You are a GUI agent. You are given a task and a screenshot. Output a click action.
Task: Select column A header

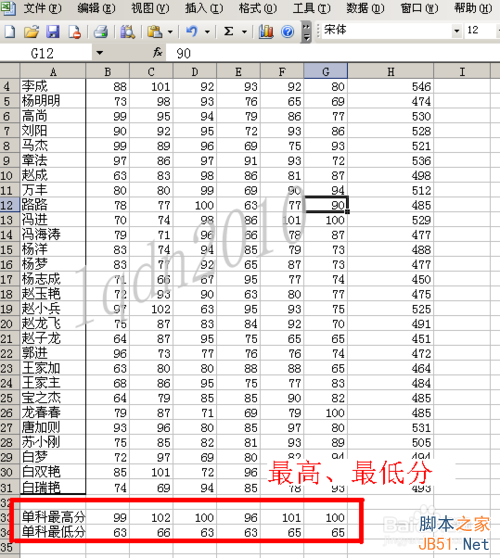(x=53, y=72)
